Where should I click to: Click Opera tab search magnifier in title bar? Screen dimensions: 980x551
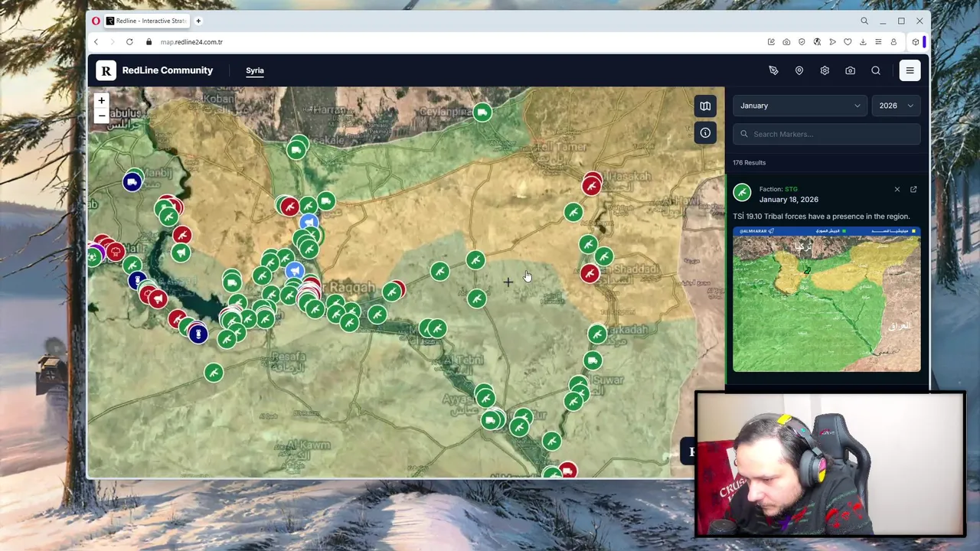pos(864,21)
